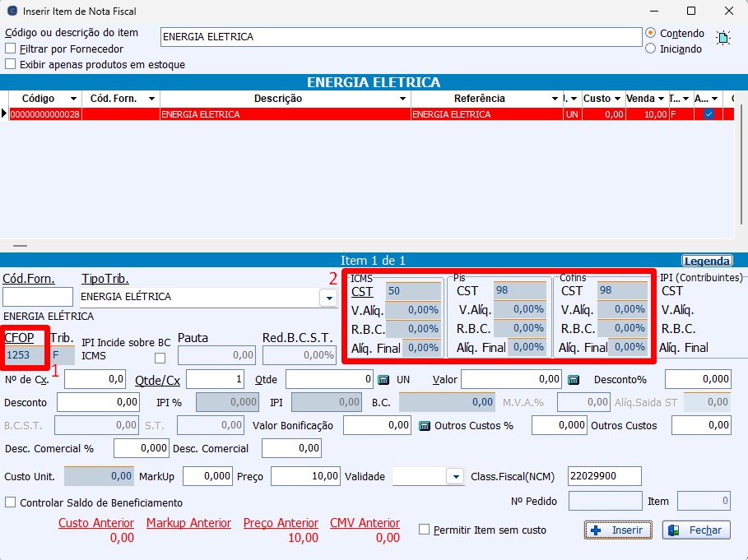
Task: Check Exibir apenas produtos em estoque
Action: pyautogui.click(x=11, y=64)
